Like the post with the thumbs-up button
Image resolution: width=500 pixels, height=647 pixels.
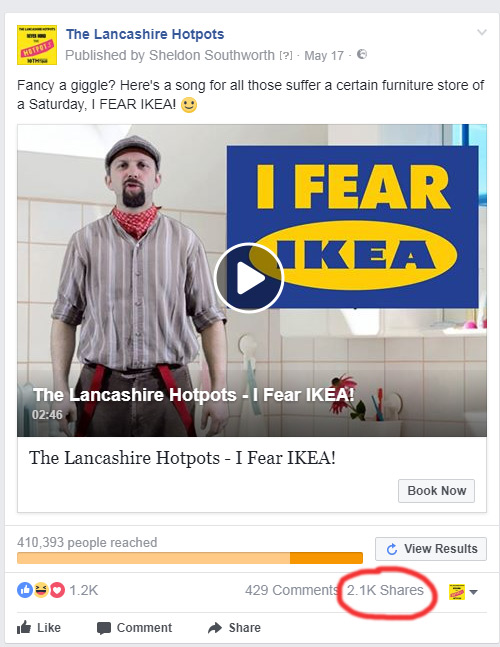point(39,628)
